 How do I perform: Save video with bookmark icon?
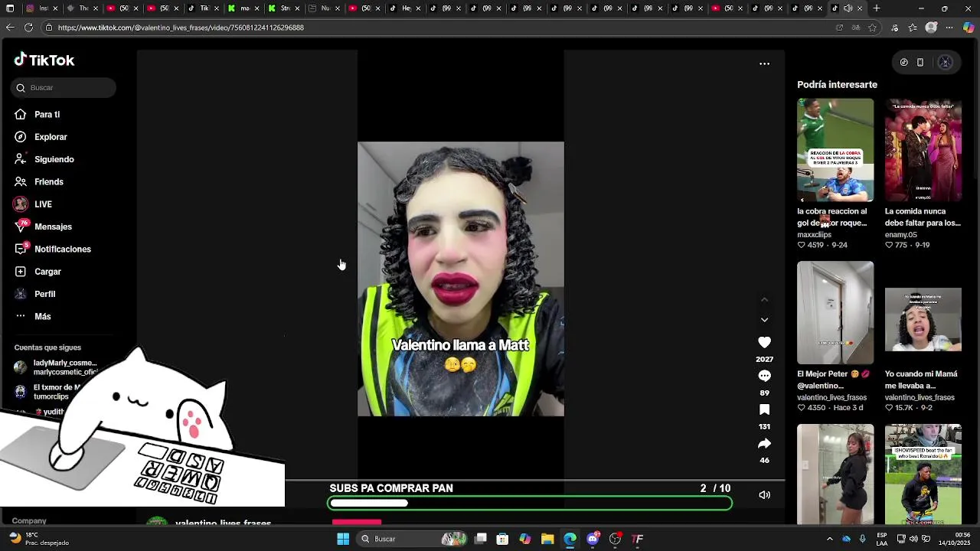(x=764, y=409)
